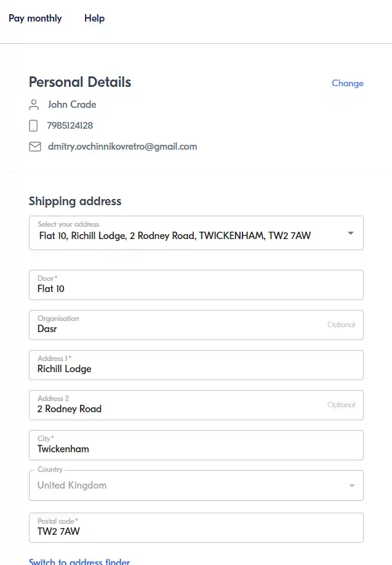Image resolution: width=392 pixels, height=565 pixels.
Task: Select the United Kingdom country value
Action: pyautogui.click(x=72, y=486)
